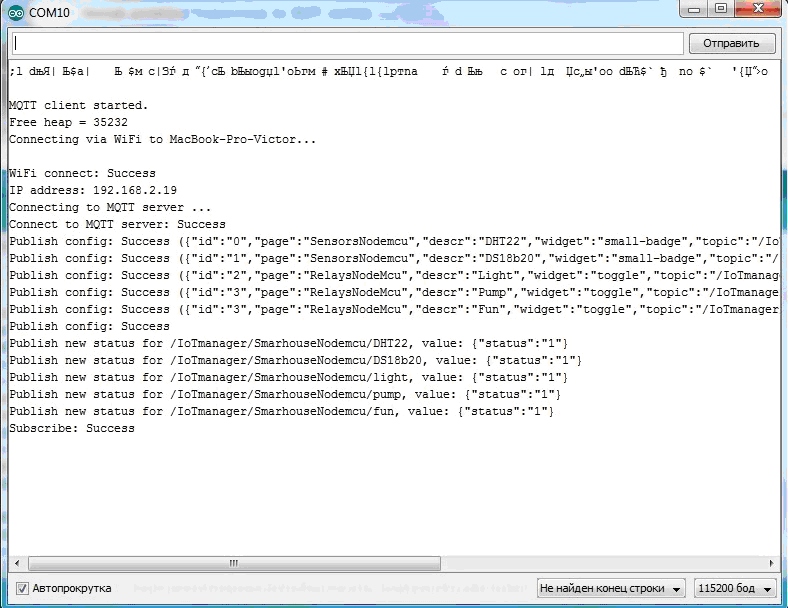Click new status line for SmarhouseNodemcu/DHT22
This screenshot has width=788, height=608.
(x=288, y=344)
